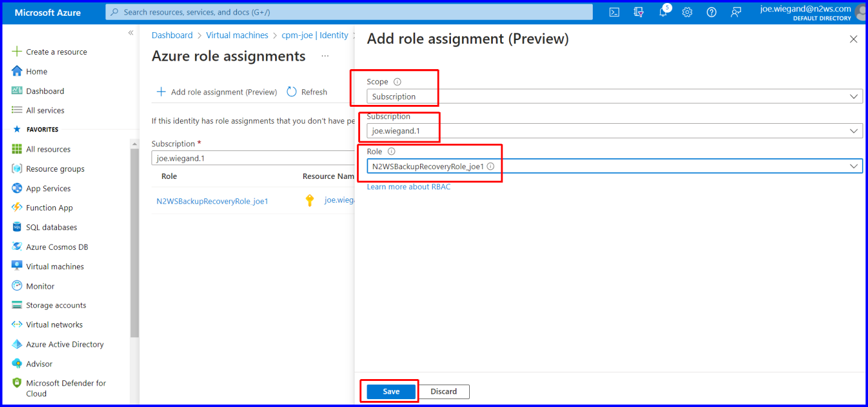Open the Subscription dropdown in the assignment panel

[x=615, y=130]
